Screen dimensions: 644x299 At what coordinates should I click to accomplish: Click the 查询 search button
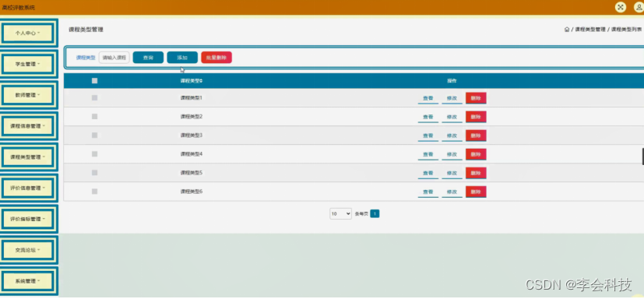coord(148,58)
